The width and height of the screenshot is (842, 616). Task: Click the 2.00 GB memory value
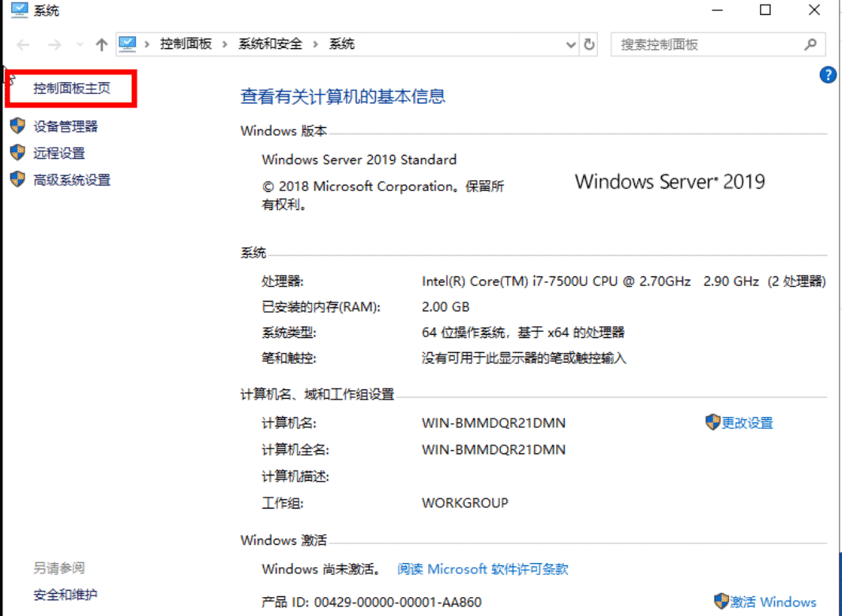pos(445,307)
